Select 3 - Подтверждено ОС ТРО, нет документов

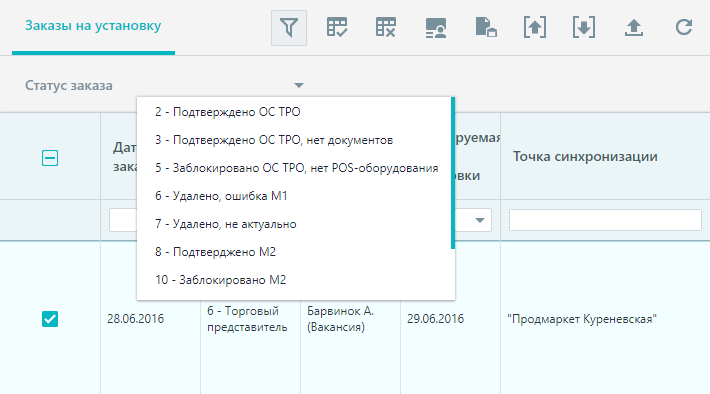pyautogui.click(x=274, y=140)
